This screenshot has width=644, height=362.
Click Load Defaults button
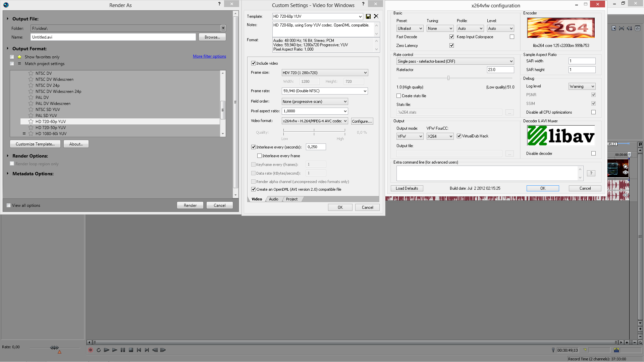407,188
